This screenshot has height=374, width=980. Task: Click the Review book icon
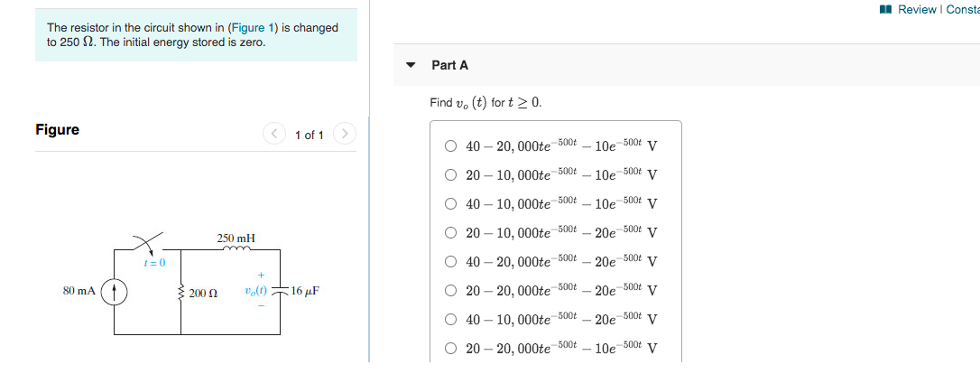(x=885, y=9)
